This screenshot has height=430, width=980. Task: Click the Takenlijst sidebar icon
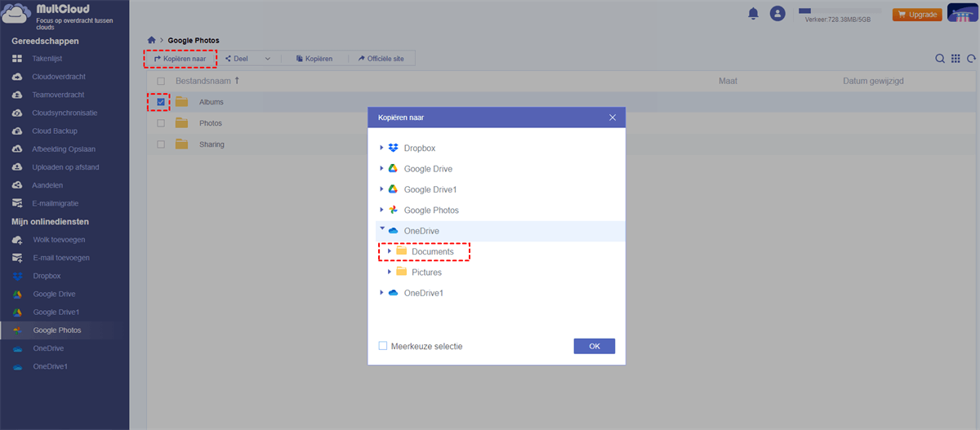(x=16, y=59)
